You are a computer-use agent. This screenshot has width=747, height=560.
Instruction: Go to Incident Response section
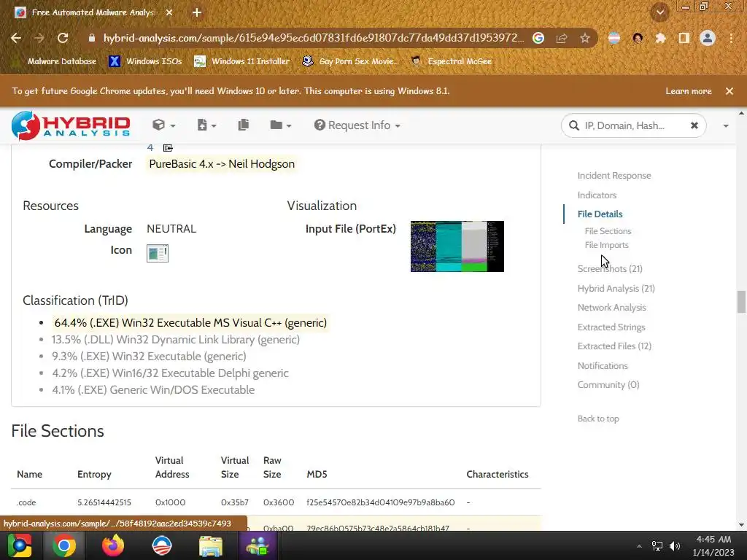click(x=614, y=175)
